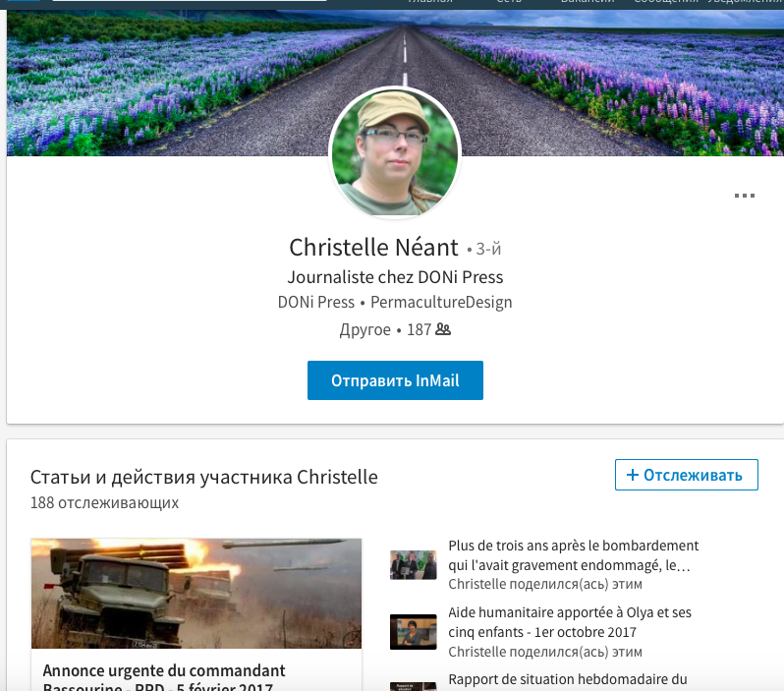784x691 pixels.
Task: Open the three-dot more actions menu
Action: pyautogui.click(x=744, y=196)
